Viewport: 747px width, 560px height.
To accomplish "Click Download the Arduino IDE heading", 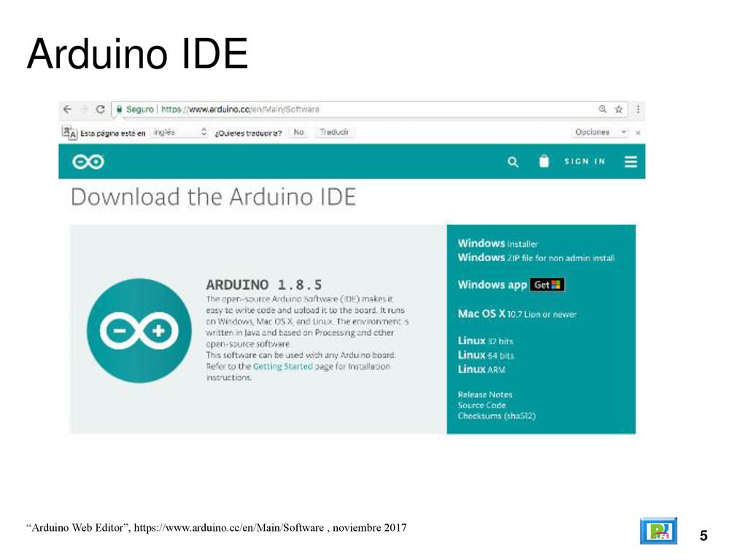I will 214,197.
